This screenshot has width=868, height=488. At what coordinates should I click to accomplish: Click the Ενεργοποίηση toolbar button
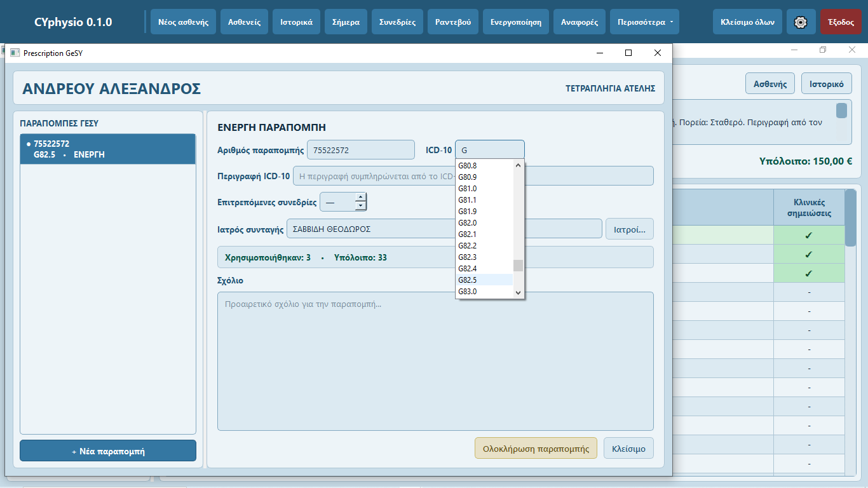coord(516,22)
